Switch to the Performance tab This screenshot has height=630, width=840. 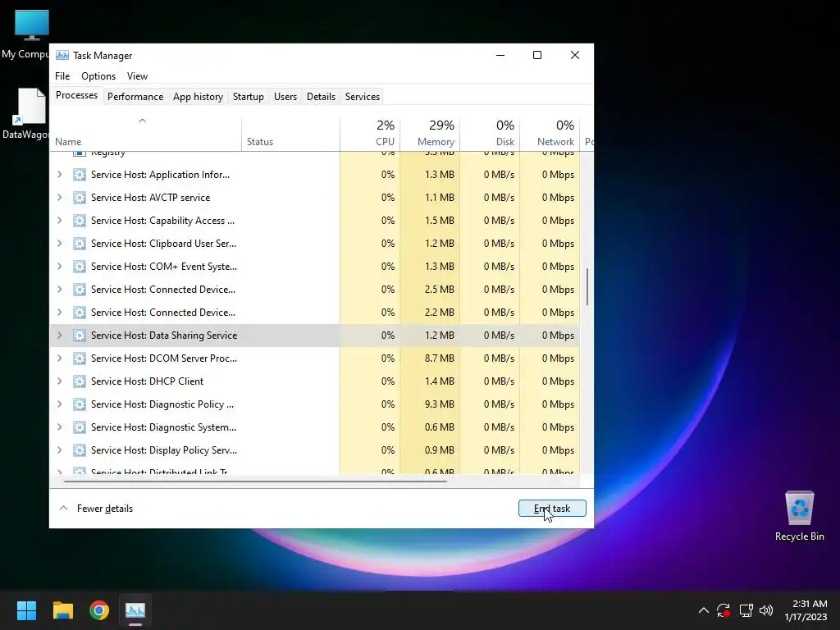[x=135, y=97]
